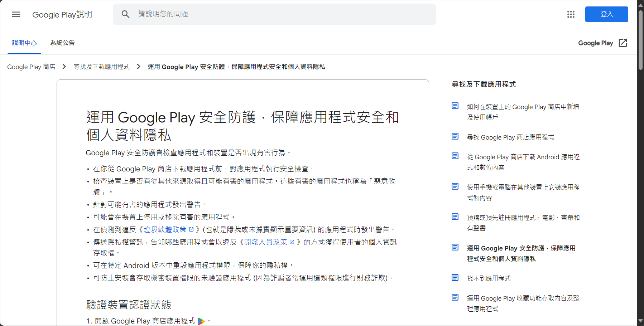This screenshot has width=644, height=326.
Task: Click the Google Play external link icon
Action: click(x=623, y=43)
